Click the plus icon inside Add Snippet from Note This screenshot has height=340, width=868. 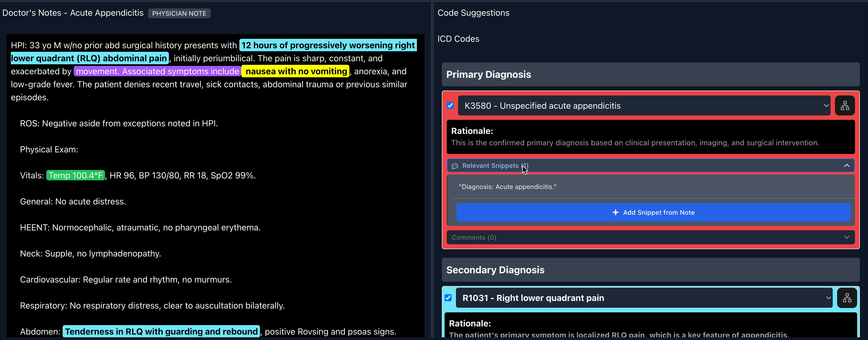(616, 212)
